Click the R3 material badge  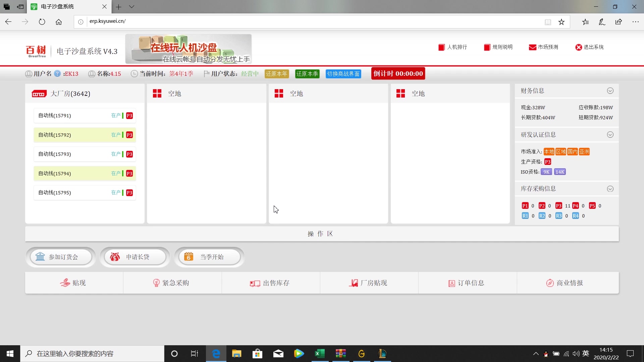click(558, 216)
